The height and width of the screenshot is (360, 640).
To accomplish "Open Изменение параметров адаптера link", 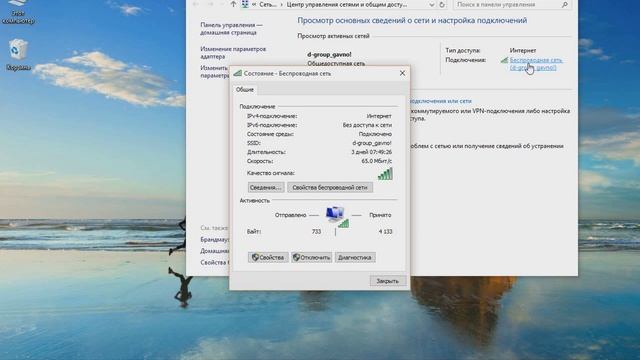I will click(x=233, y=53).
